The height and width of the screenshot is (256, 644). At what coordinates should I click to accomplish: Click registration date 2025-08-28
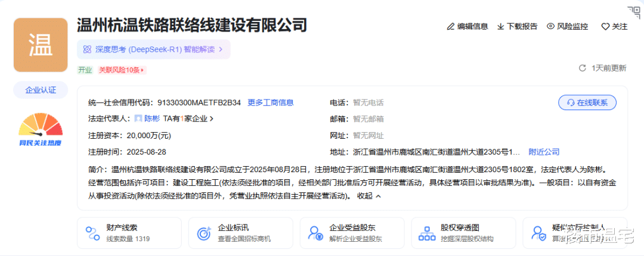pos(147,151)
